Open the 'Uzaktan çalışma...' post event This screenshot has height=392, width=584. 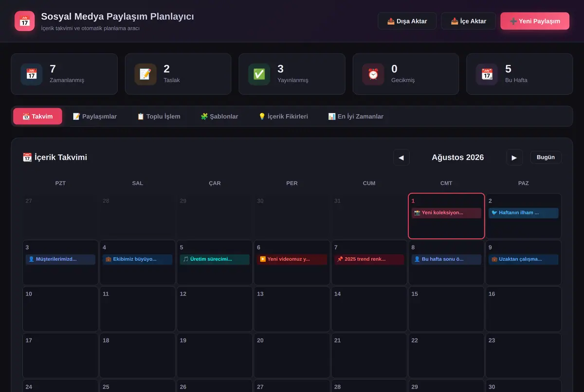[x=523, y=259]
